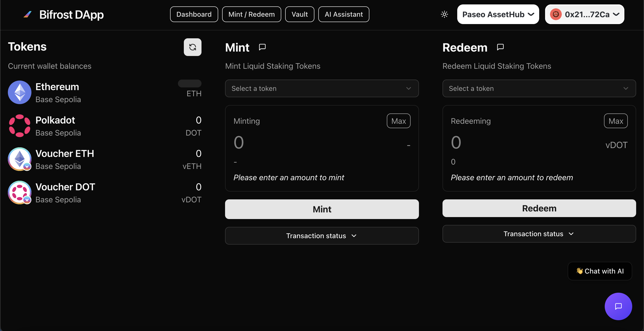Viewport: 644px width, 331px height.
Task: Click the Ethereum token logo
Action: (x=19, y=92)
